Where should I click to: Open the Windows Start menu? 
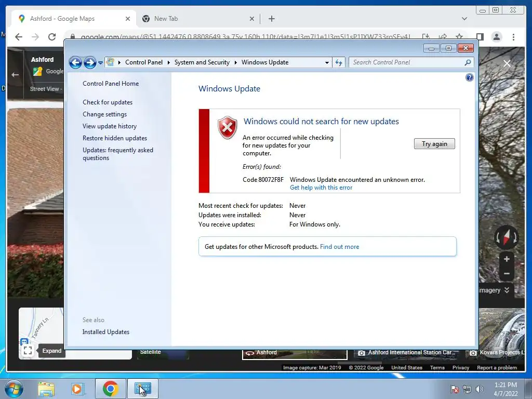click(14, 389)
